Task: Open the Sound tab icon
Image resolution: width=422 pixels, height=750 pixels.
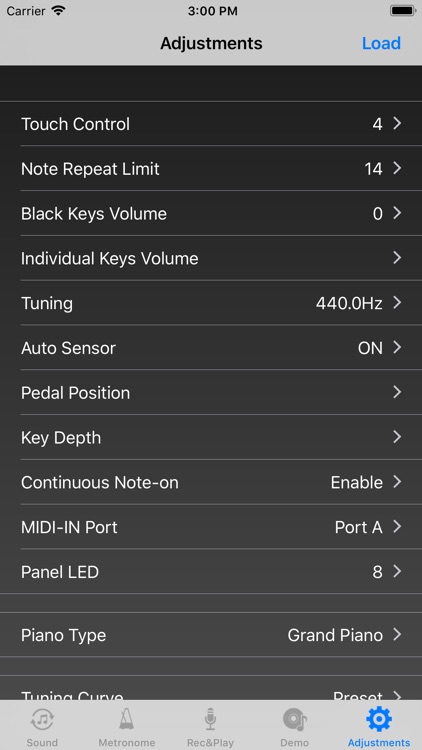Action: (42, 719)
